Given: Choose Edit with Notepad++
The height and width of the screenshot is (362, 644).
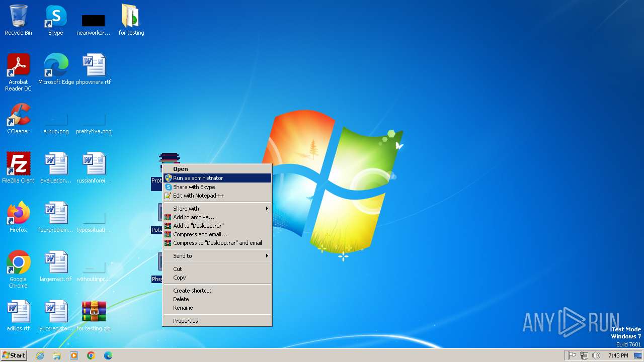Looking at the screenshot, I should pos(217,196).
